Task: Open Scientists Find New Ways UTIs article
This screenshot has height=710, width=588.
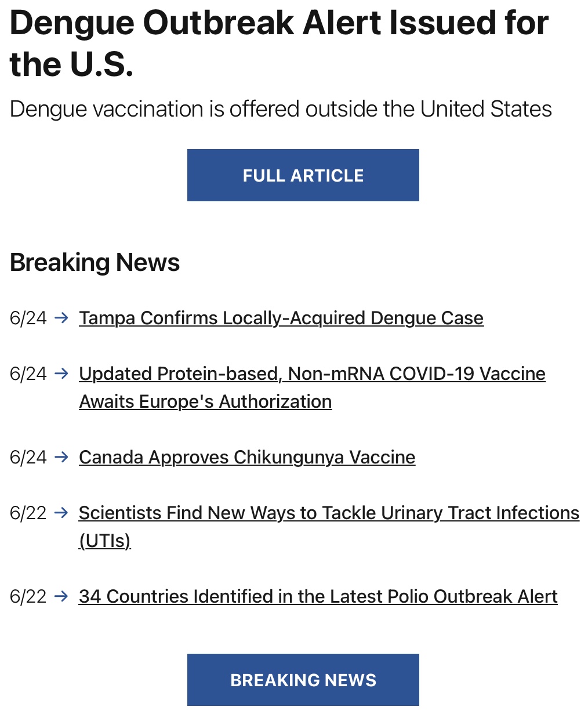Action: click(x=329, y=513)
